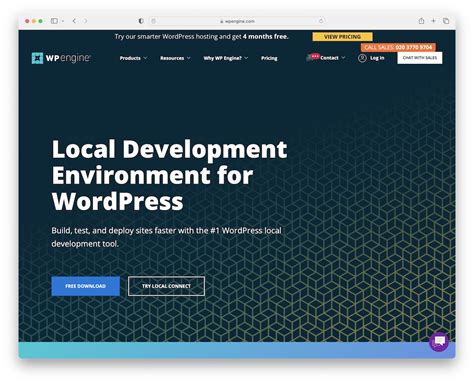Click the wpengine.com address bar

coord(237,21)
